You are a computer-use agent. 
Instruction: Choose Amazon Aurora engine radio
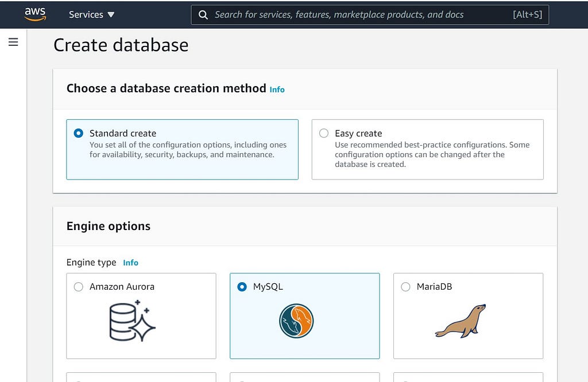78,287
